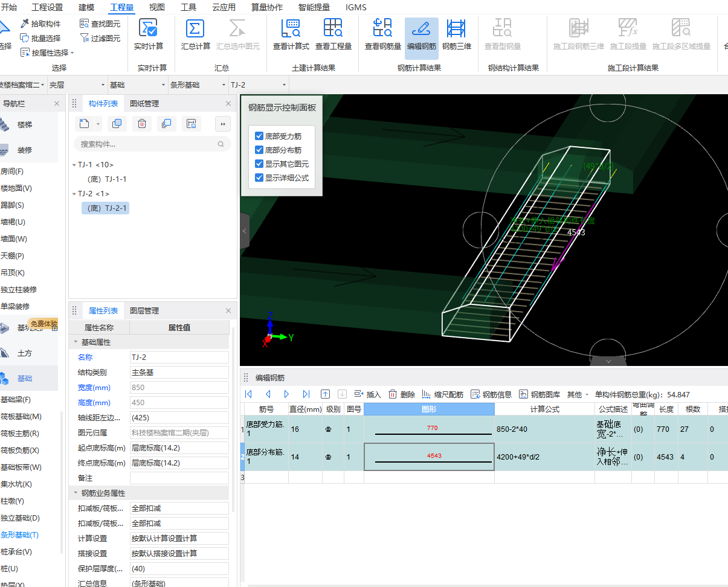The width and height of the screenshot is (728, 587).
Task: Collapse the 3D view bottom handle
Action: (x=608, y=361)
